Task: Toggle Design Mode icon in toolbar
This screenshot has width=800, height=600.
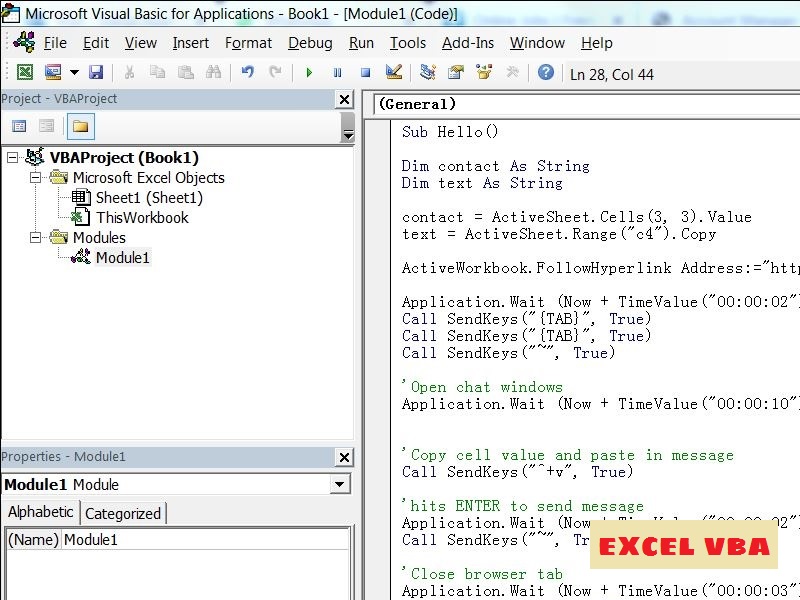Action: click(393, 72)
